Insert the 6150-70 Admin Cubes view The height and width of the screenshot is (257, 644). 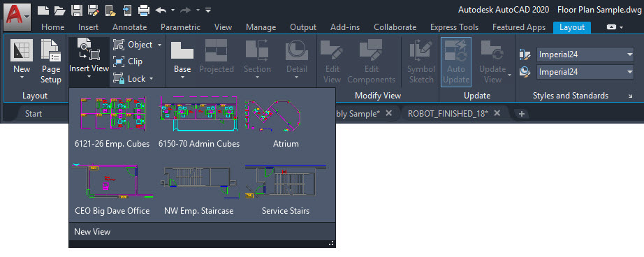pos(199,122)
